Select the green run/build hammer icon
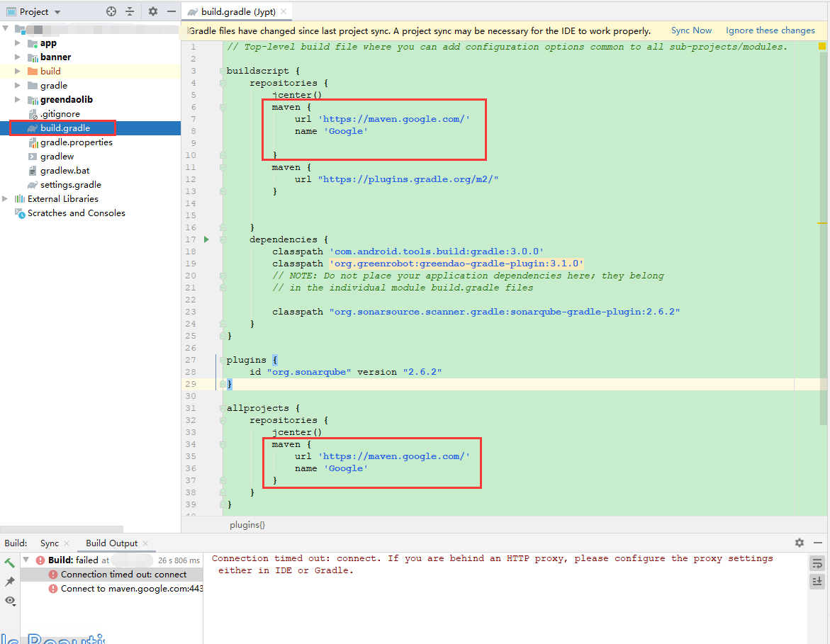This screenshot has height=644, width=830. coord(9,562)
